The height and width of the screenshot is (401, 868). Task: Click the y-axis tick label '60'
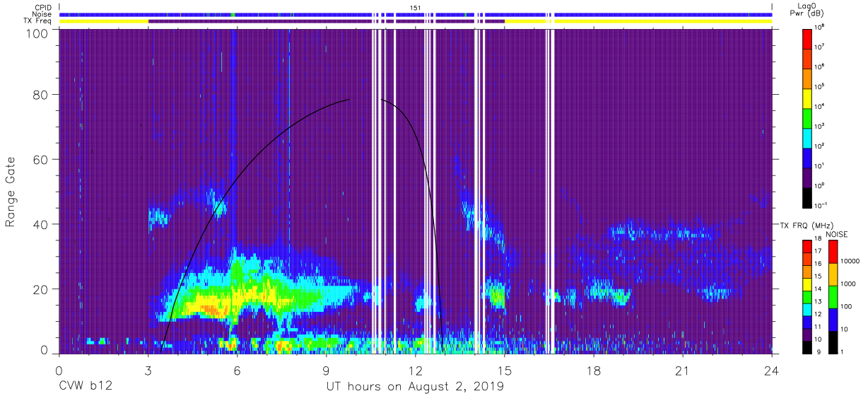40,159
